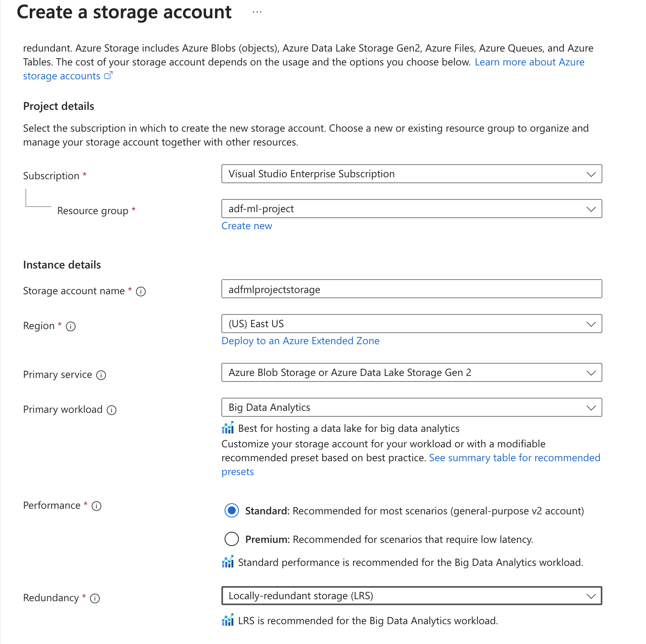
Task: Open the Region dropdown
Action: 411,324
